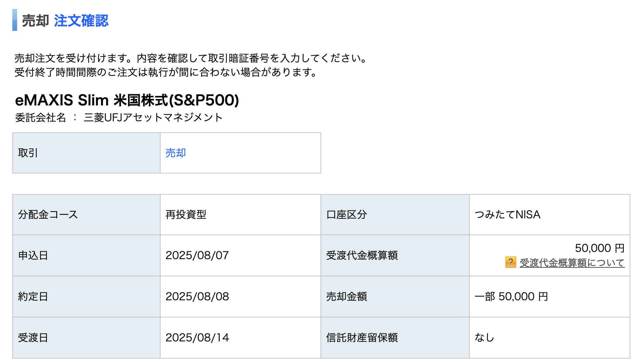Select the 一部 50,000 円 sale amount
Image resolution: width=644 pixels, height=362 pixels.
click(x=511, y=297)
